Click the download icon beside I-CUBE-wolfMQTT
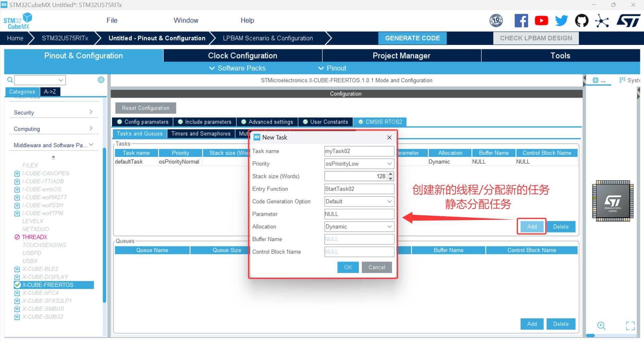This screenshot has height=342, width=644. click(x=17, y=197)
